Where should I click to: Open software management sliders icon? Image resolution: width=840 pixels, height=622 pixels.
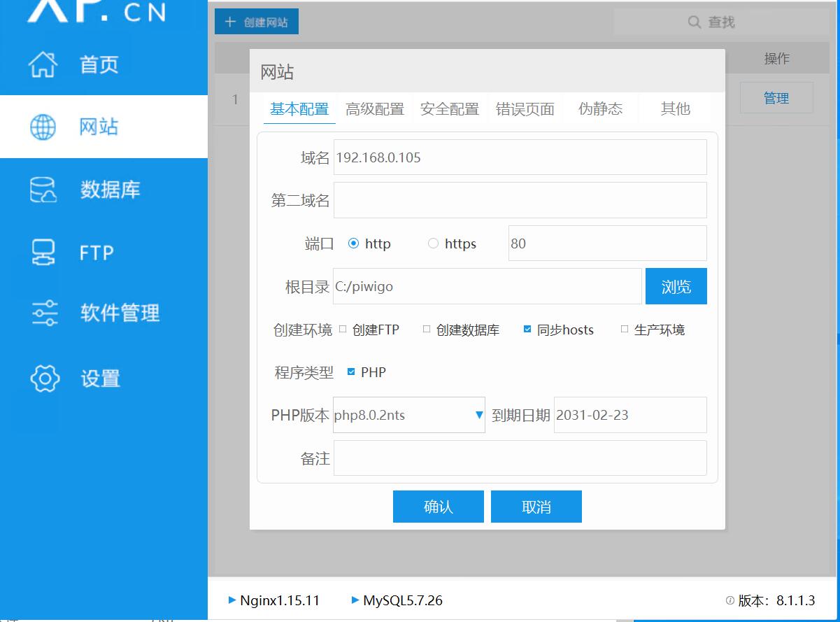[45, 313]
